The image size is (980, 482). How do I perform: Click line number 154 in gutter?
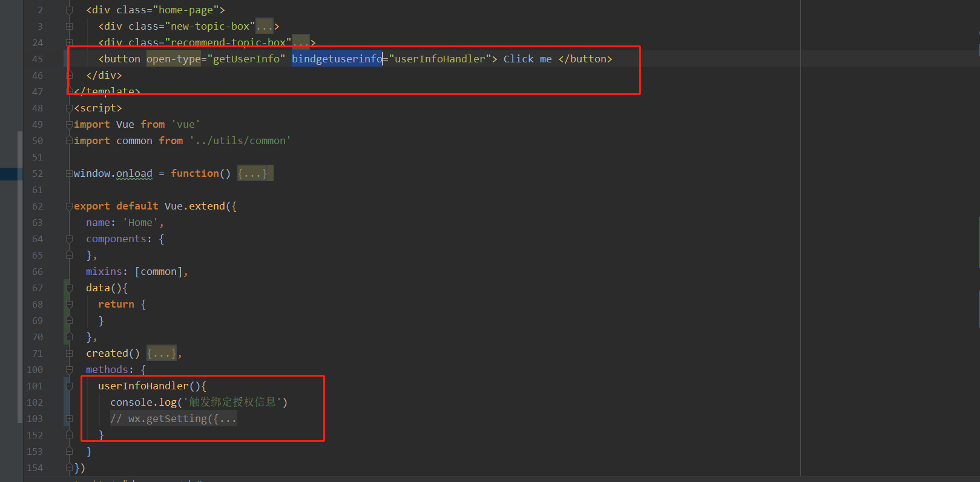[x=35, y=467]
